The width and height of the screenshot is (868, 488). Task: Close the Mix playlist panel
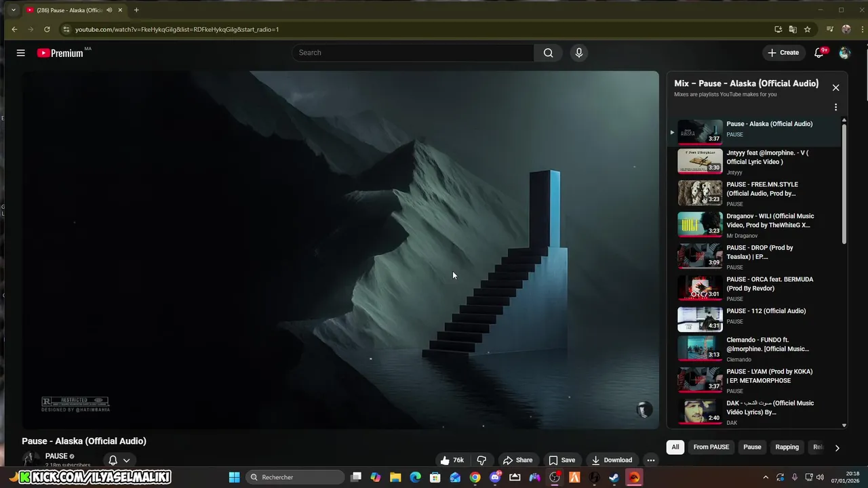pos(835,87)
